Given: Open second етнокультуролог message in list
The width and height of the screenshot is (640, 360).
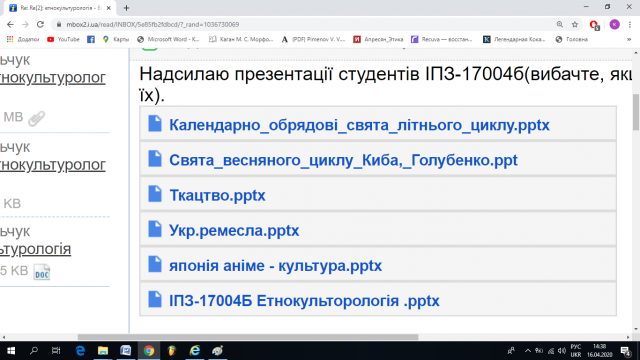Looking at the screenshot, I should coord(53,164).
